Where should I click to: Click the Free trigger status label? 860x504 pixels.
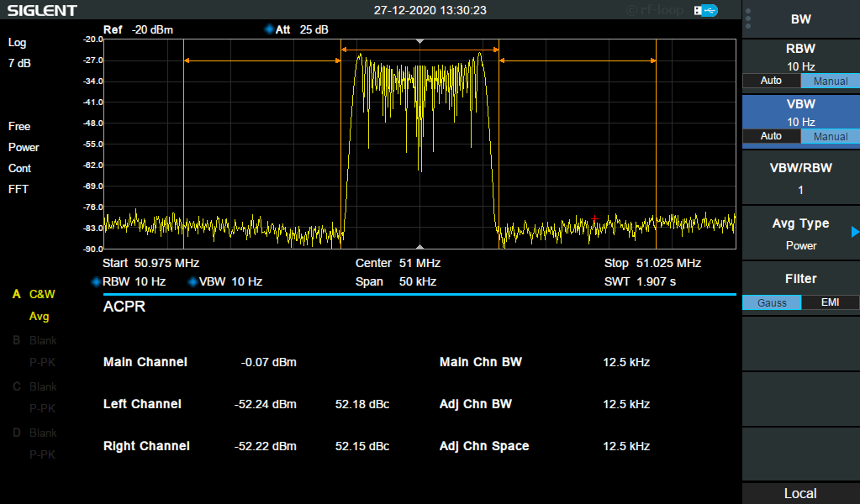[x=19, y=127]
